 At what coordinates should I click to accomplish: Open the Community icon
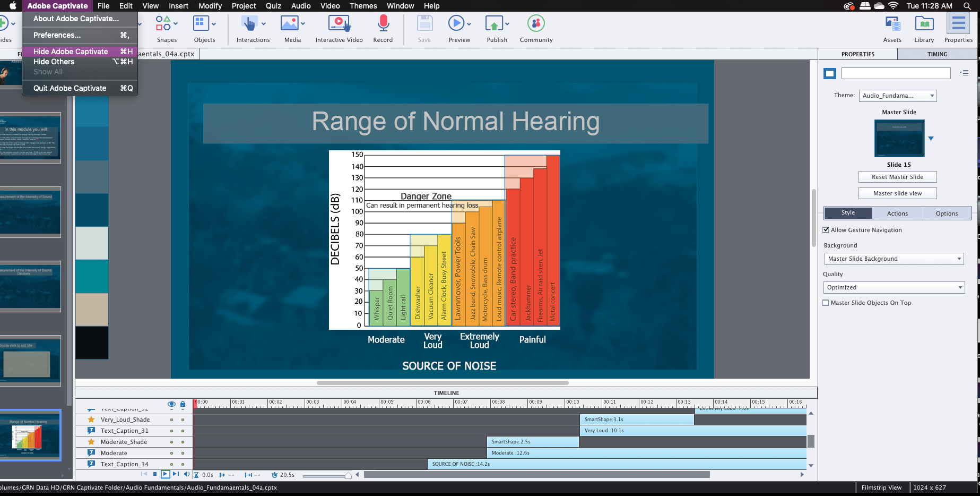click(536, 24)
